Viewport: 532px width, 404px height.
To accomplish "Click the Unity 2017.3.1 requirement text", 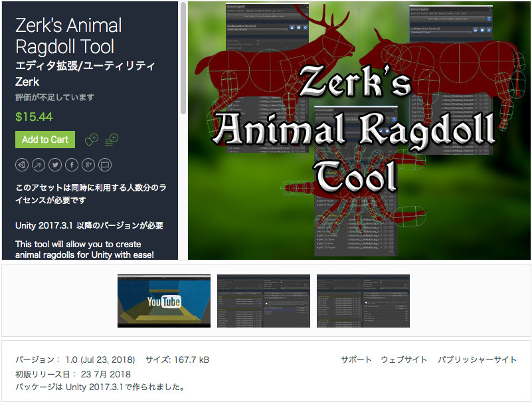I will point(89,225).
